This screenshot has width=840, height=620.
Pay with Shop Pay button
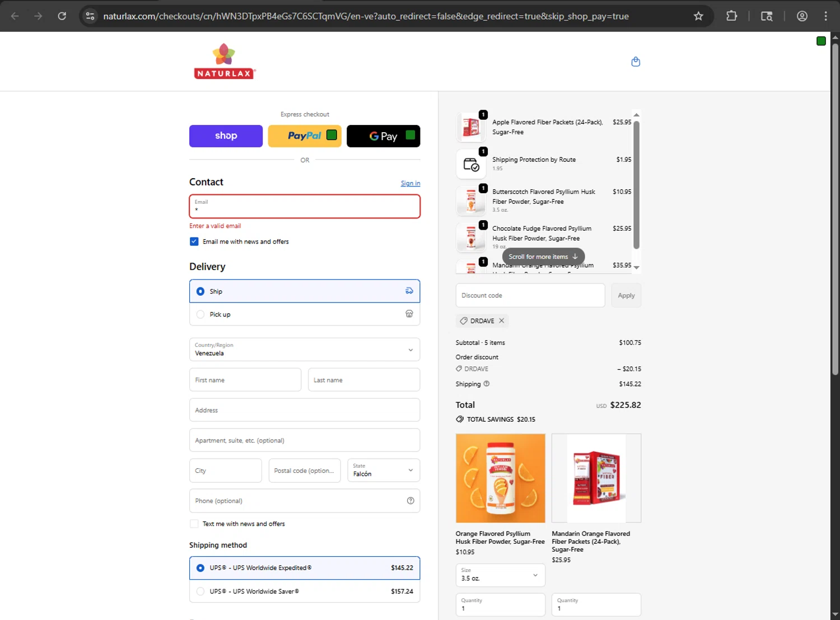[x=226, y=136]
